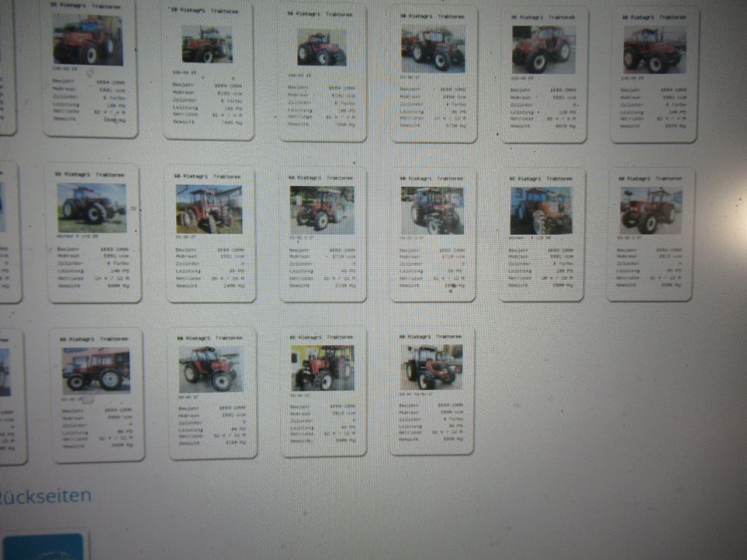Open the first full card in the bottom row
This screenshot has height=560, width=747.
click(96, 394)
